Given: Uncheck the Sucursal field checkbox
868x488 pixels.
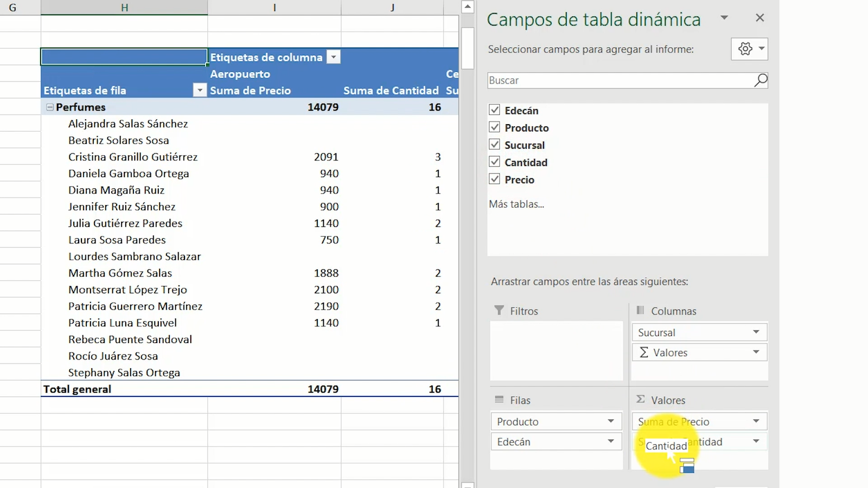Looking at the screenshot, I should tap(494, 145).
